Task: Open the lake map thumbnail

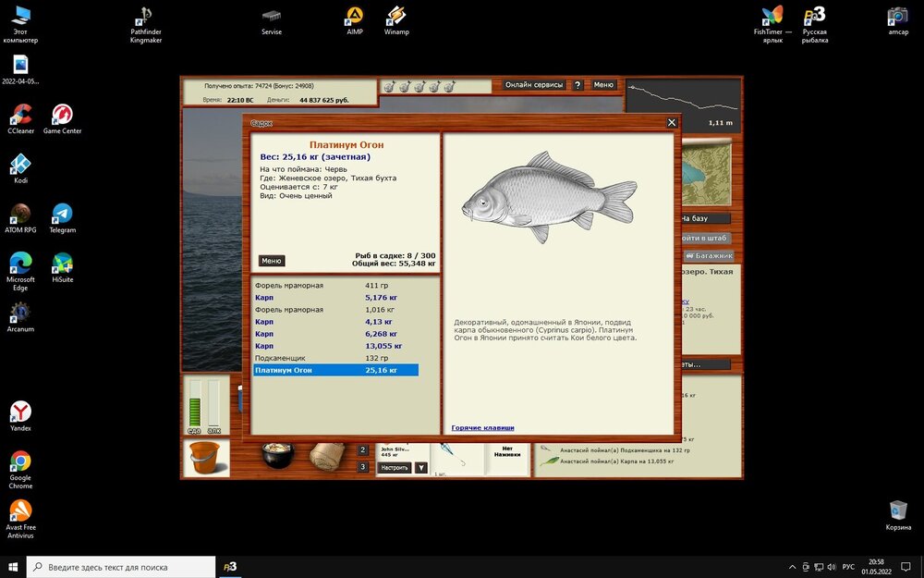Action: [708, 174]
